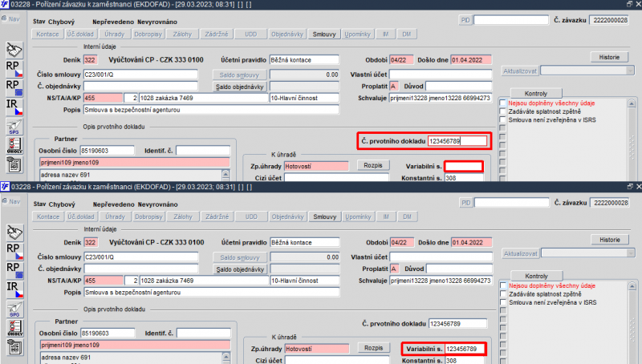Open Upomínky tab in upper window
The image size is (642, 364).
[357, 34]
